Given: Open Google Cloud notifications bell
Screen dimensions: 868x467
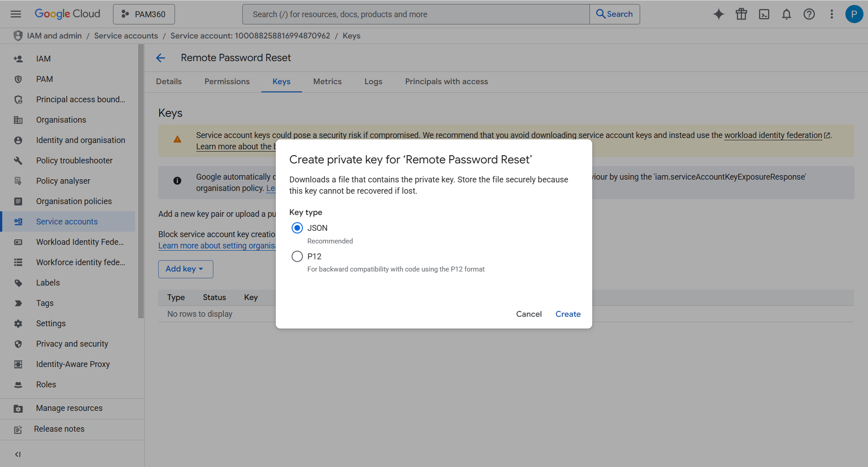Looking at the screenshot, I should pyautogui.click(x=787, y=14).
